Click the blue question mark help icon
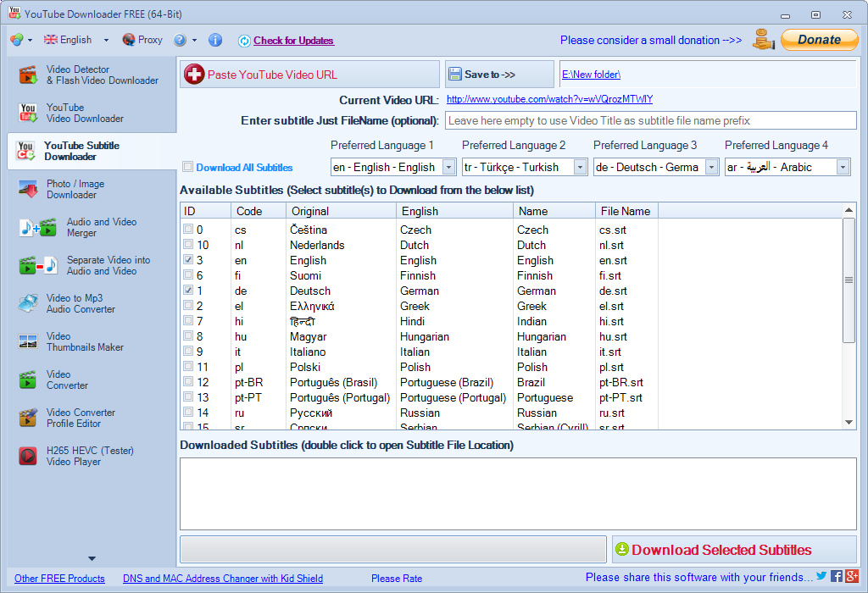Screen dimensions: 868x593 [x=180, y=40]
